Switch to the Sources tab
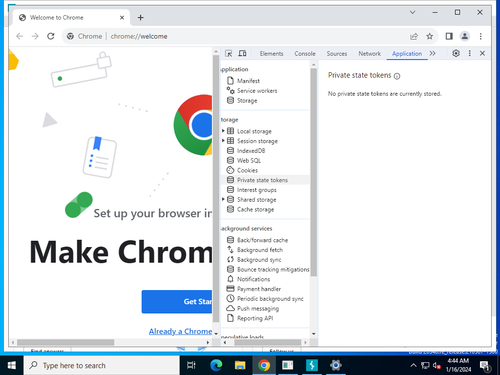The height and width of the screenshot is (375, 500). 337,53
